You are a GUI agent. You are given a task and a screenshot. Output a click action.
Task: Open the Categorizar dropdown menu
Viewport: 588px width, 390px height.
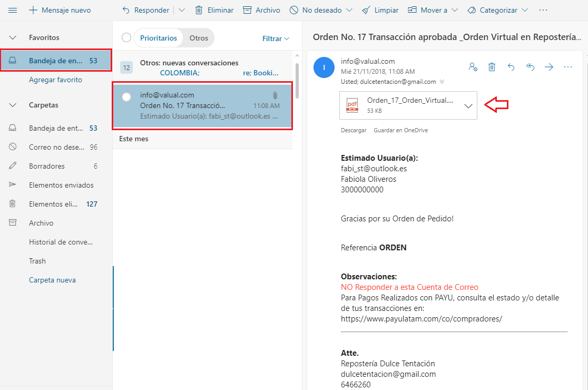[498, 10]
